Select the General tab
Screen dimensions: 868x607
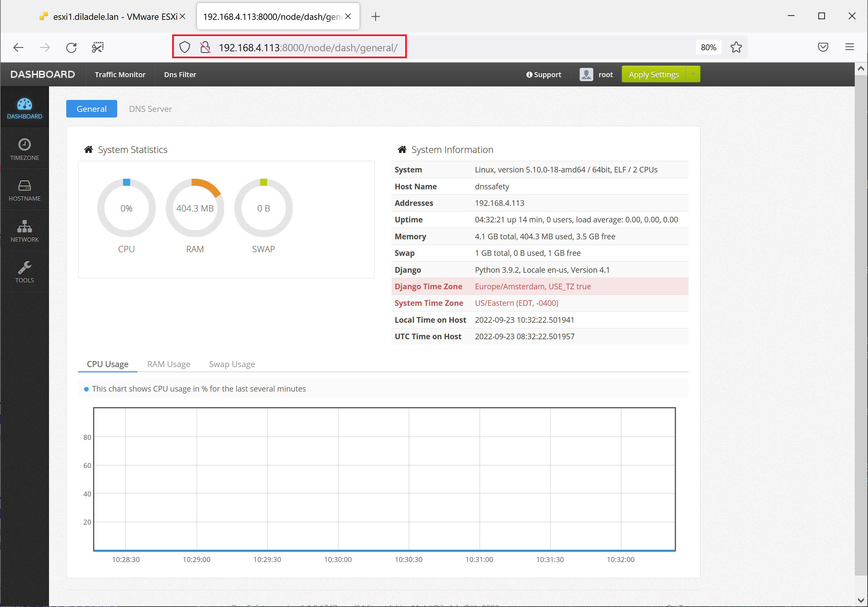point(91,109)
